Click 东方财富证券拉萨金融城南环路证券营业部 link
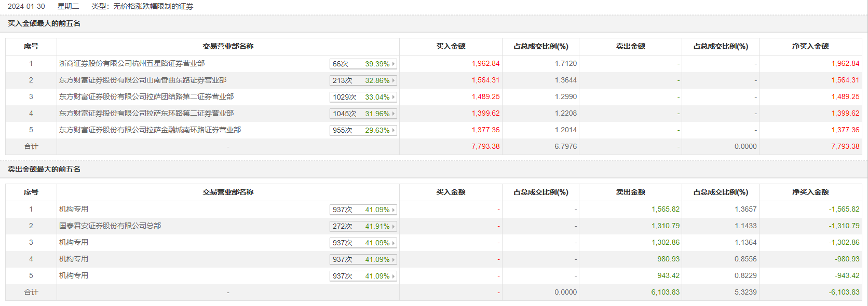The image size is (868, 306). pos(150,130)
